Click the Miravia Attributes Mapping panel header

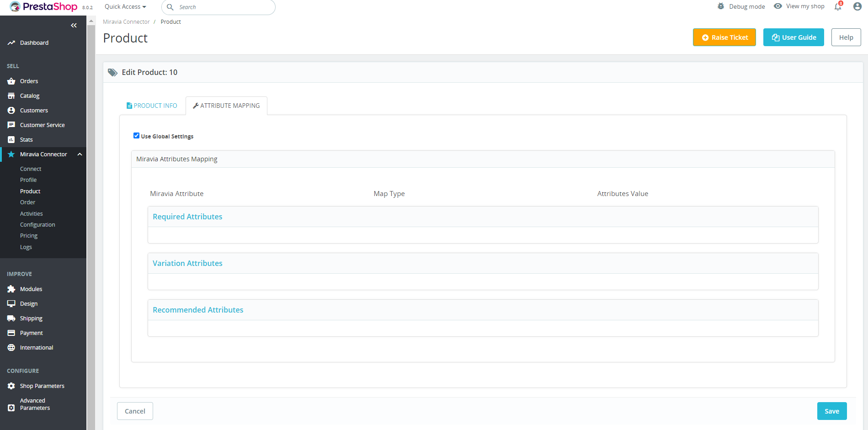pyautogui.click(x=483, y=159)
